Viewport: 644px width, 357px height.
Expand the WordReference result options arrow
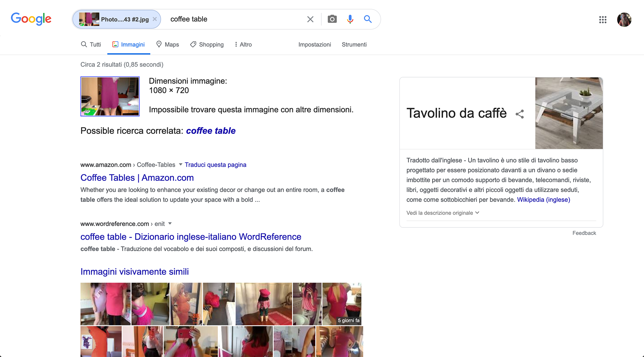pyautogui.click(x=170, y=223)
